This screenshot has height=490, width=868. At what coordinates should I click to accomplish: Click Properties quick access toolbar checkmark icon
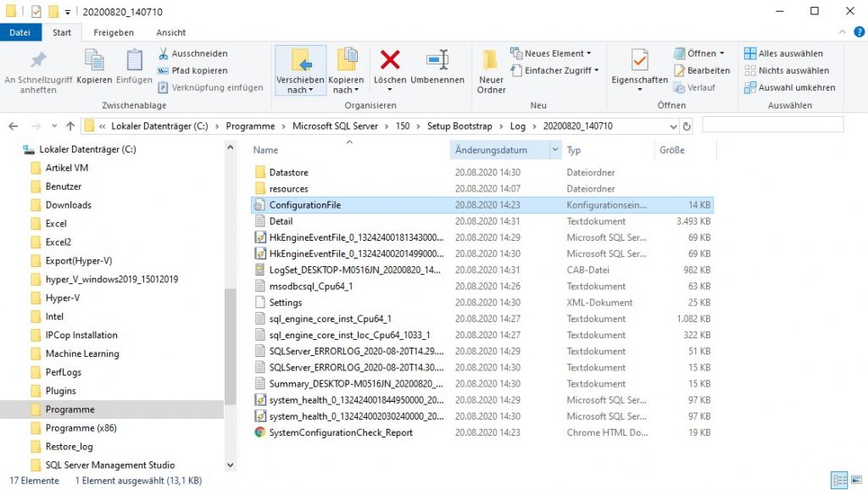coord(36,11)
